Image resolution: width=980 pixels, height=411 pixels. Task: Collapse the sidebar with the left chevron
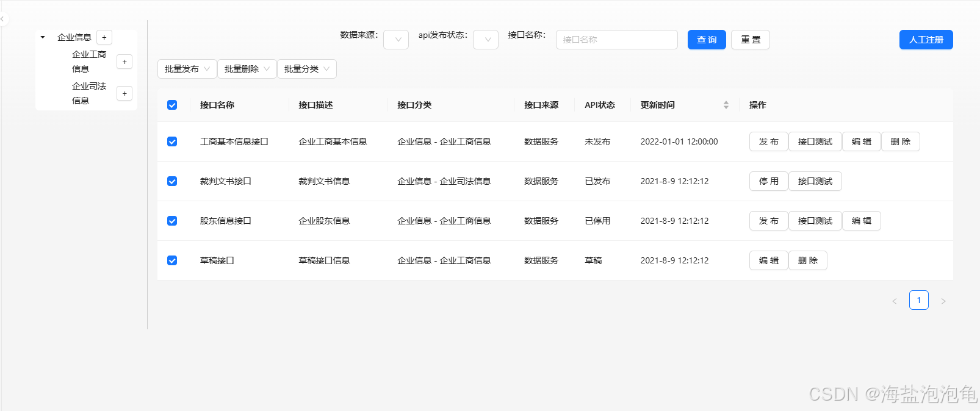click(x=2, y=19)
